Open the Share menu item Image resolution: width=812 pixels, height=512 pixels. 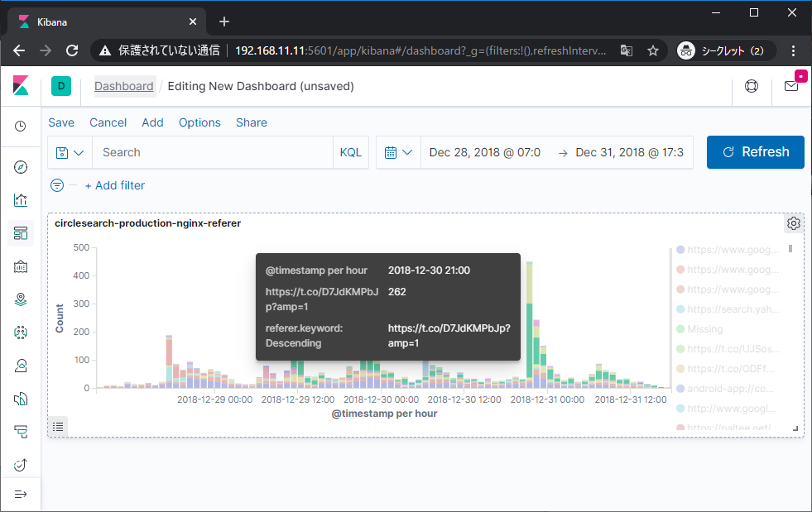click(251, 122)
